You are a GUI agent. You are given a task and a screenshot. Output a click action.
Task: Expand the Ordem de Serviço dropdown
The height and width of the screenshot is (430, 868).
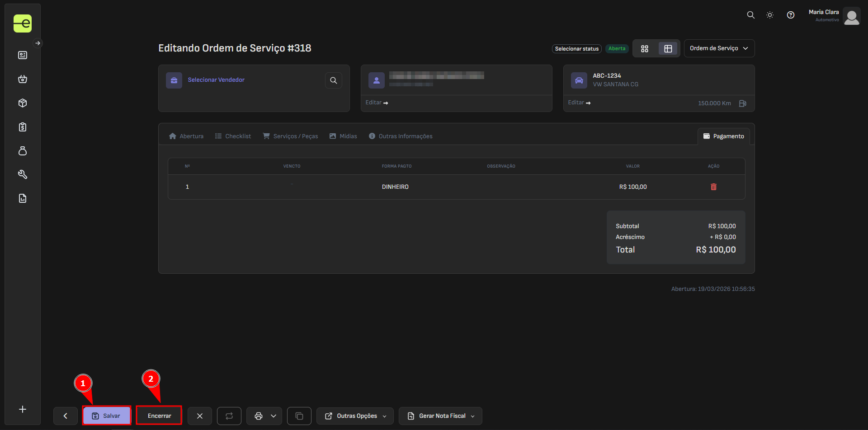click(719, 48)
